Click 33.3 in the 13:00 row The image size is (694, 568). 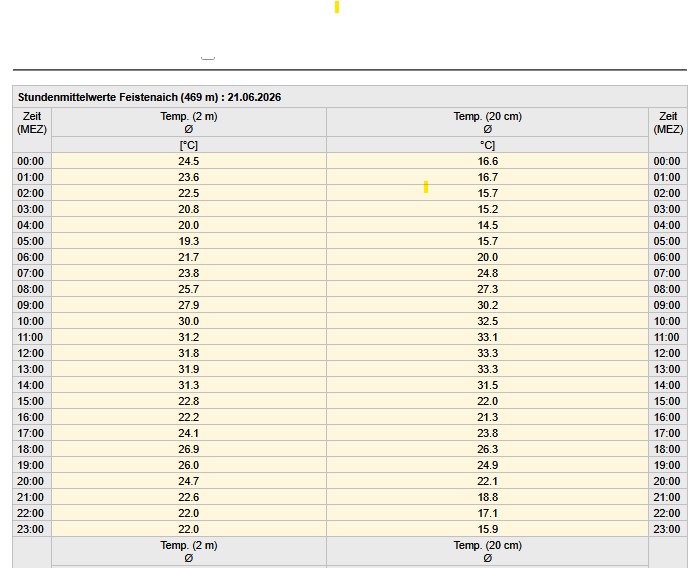point(487,369)
